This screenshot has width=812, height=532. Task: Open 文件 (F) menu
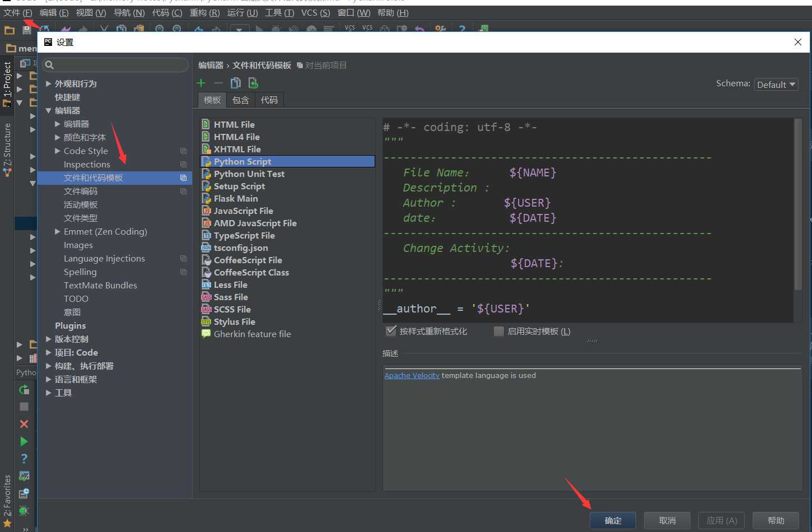pyautogui.click(x=18, y=12)
